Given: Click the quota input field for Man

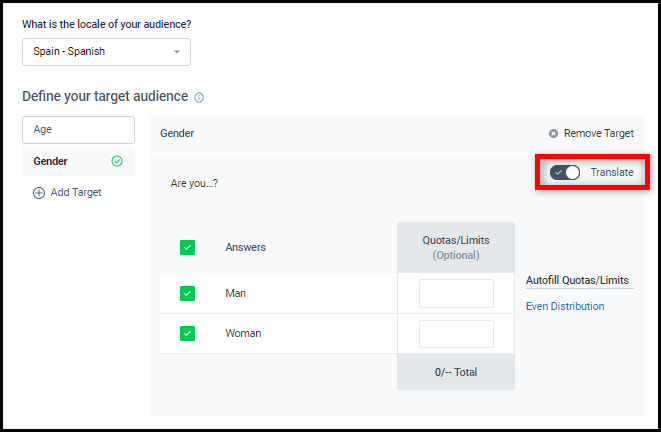Looking at the screenshot, I should point(456,293).
